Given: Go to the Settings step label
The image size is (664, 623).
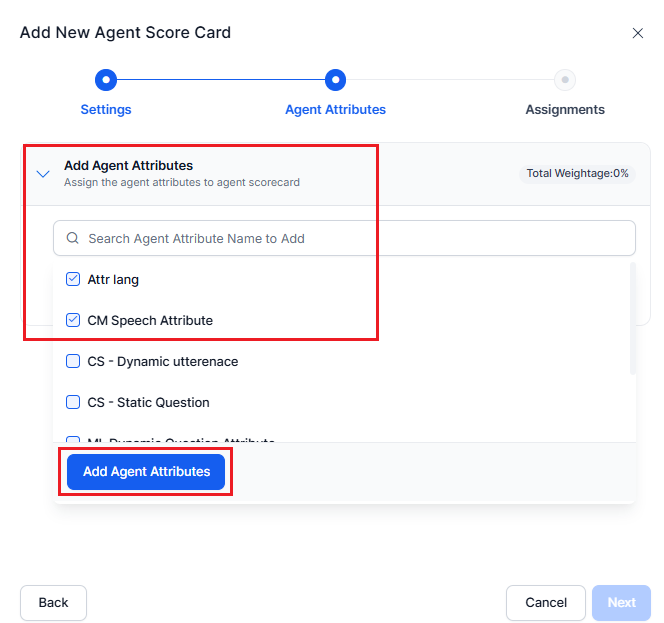Looking at the screenshot, I should (x=106, y=110).
